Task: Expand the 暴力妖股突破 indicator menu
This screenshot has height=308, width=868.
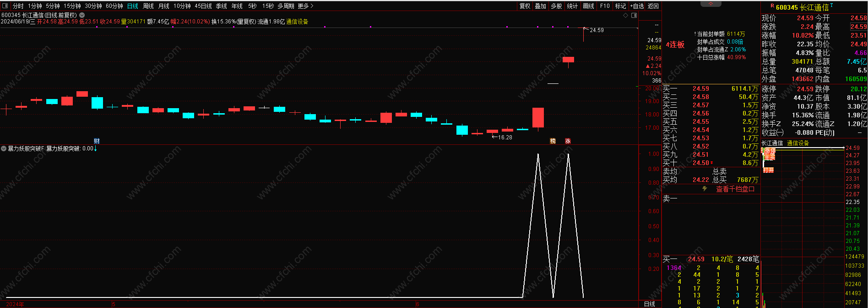Action: click(4, 148)
